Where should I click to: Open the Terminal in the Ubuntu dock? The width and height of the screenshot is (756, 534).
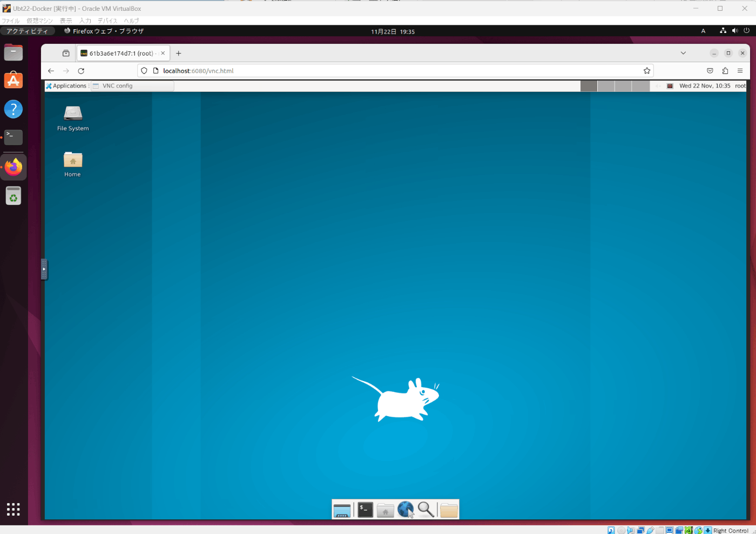point(13,137)
